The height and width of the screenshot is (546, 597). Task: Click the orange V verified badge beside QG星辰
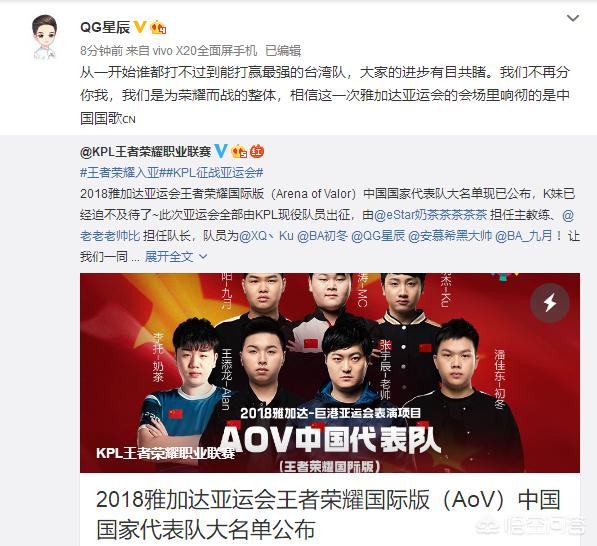click(x=140, y=27)
